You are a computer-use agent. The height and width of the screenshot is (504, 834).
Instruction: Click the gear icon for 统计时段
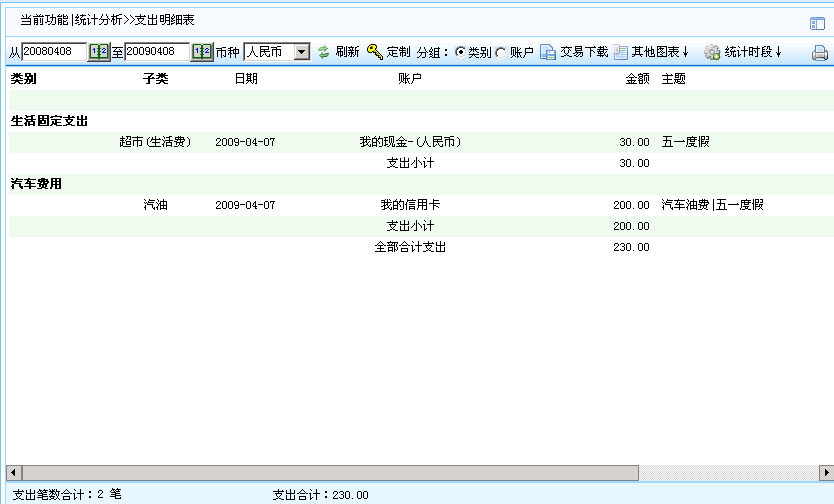[712, 52]
